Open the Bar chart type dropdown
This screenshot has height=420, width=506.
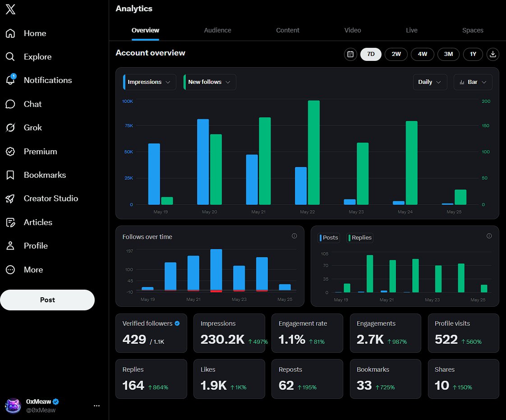click(x=473, y=82)
